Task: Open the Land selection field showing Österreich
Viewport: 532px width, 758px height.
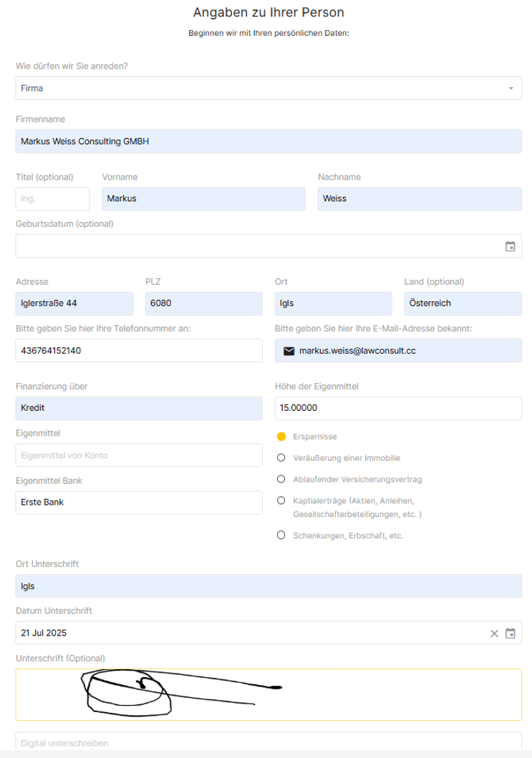Action: coord(463,303)
